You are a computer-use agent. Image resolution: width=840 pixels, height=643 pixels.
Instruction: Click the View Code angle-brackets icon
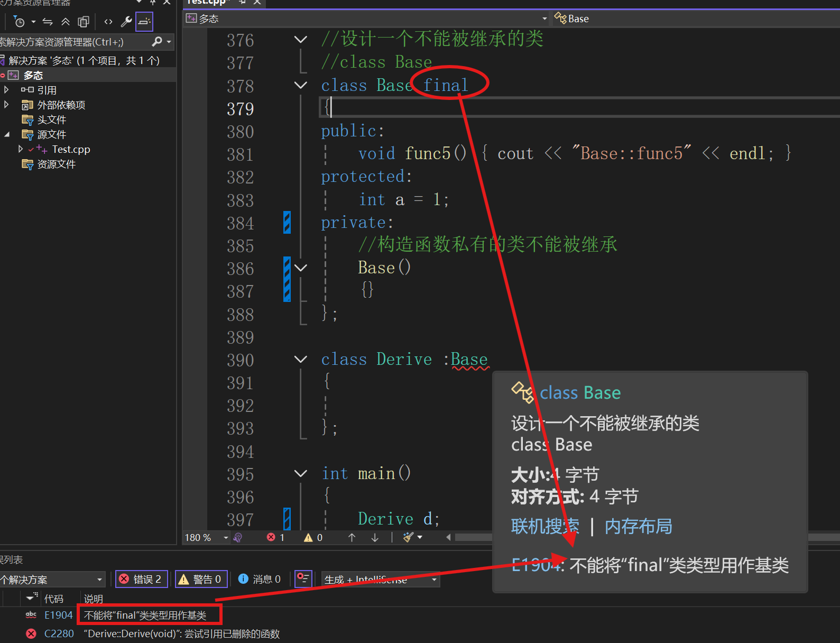point(108,22)
